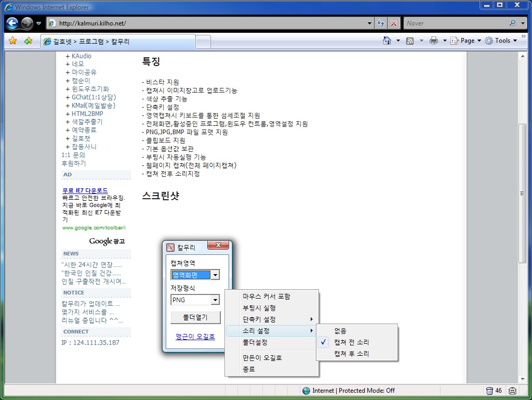This screenshot has height=400, width=532.
Task: Enable the 캡쳐 후 소리 option
Action: click(x=352, y=354)
